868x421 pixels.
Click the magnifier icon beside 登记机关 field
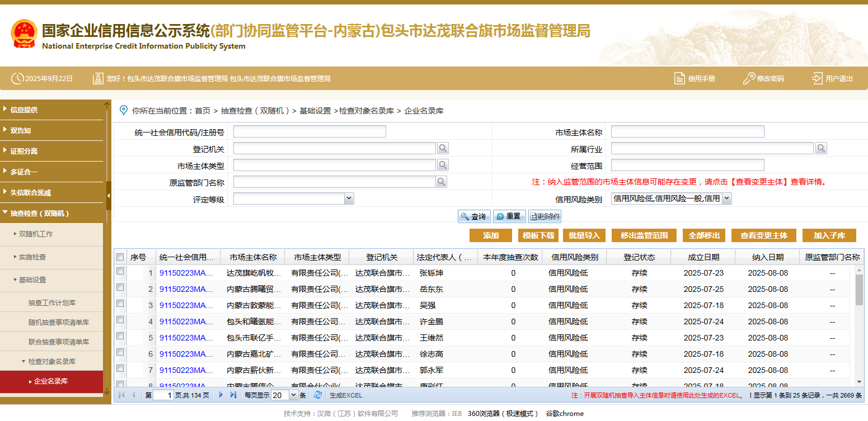(443, 148)
